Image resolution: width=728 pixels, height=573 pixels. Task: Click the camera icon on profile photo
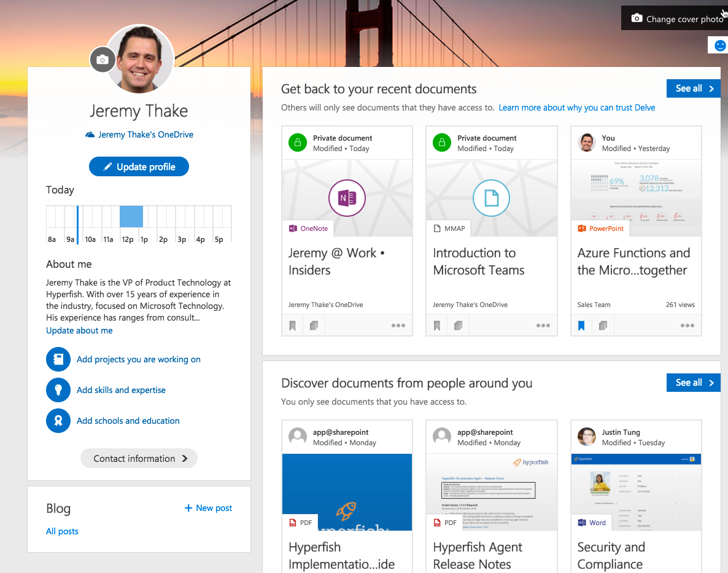coord(103,60)
